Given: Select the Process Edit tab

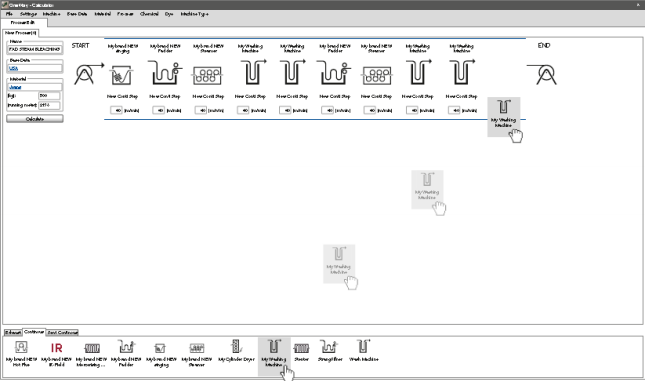Looking at the screenshot, I should 23,23.
